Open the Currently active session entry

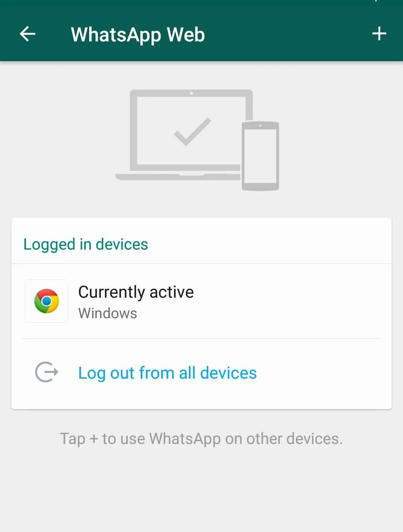201,301
